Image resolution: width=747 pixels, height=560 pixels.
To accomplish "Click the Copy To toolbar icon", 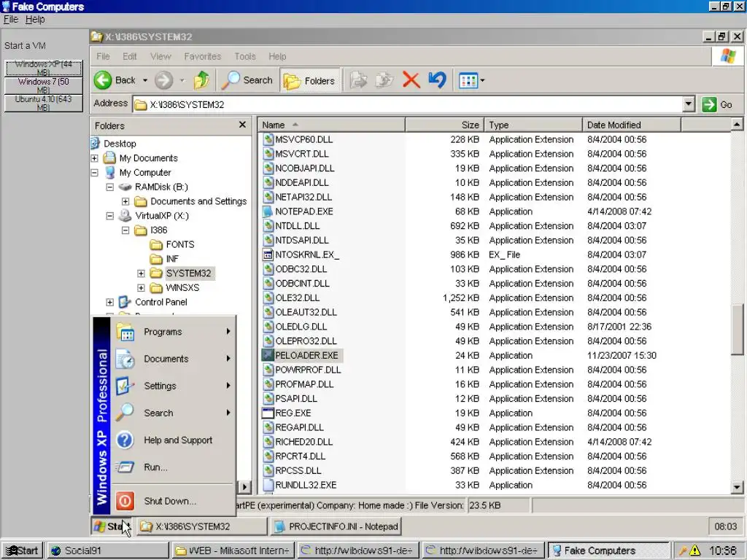I will point(384,80).
